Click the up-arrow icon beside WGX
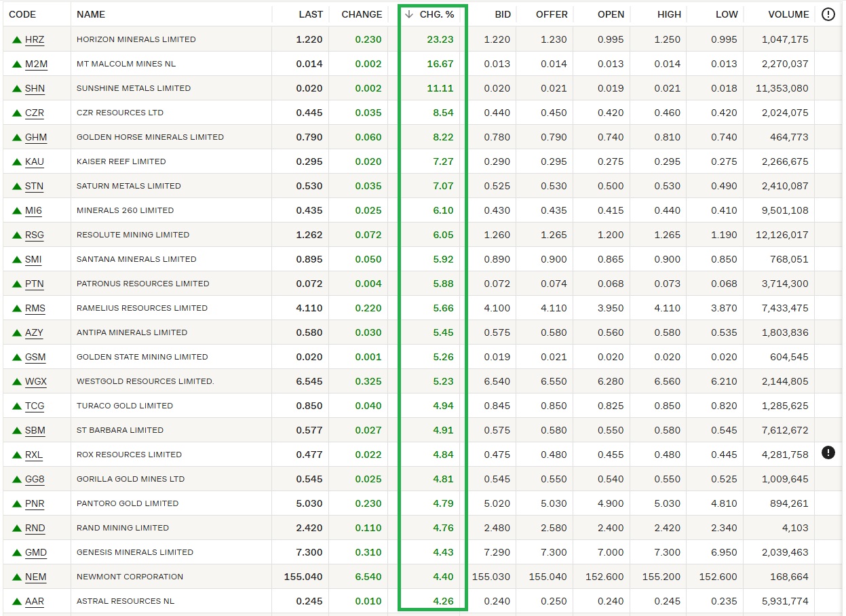This screenshot has width=846, height=616. click(17, 382)
